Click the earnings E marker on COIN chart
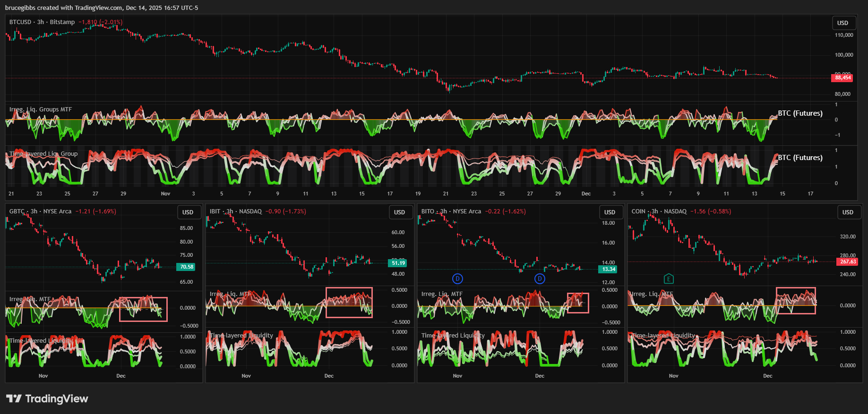 [x=669, y=279]
